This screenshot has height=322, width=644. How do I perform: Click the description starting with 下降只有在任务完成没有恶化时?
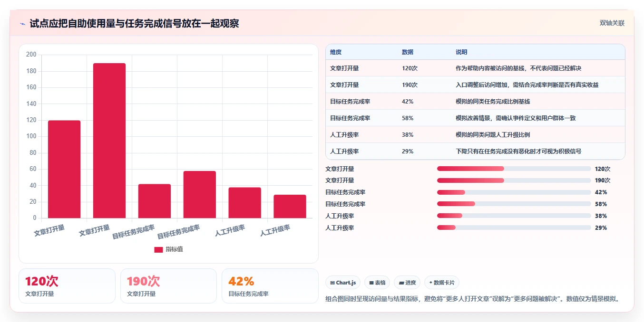coord(518,152)
